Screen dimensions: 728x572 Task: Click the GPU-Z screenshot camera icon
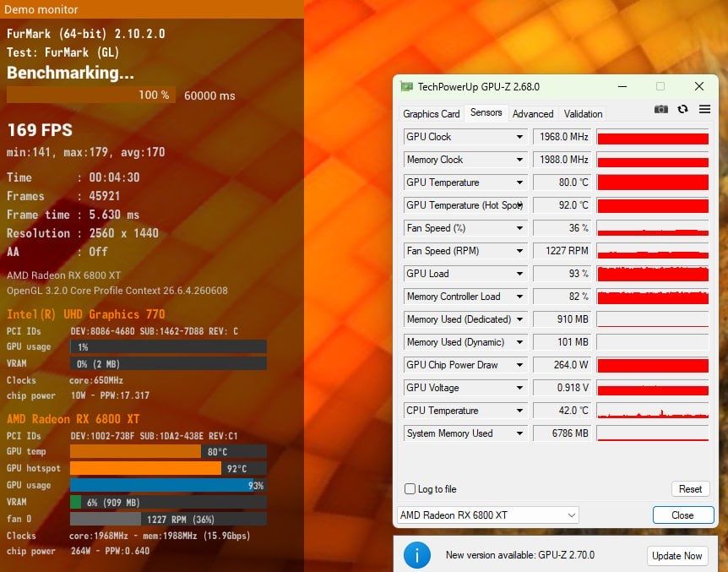(660, 109)
